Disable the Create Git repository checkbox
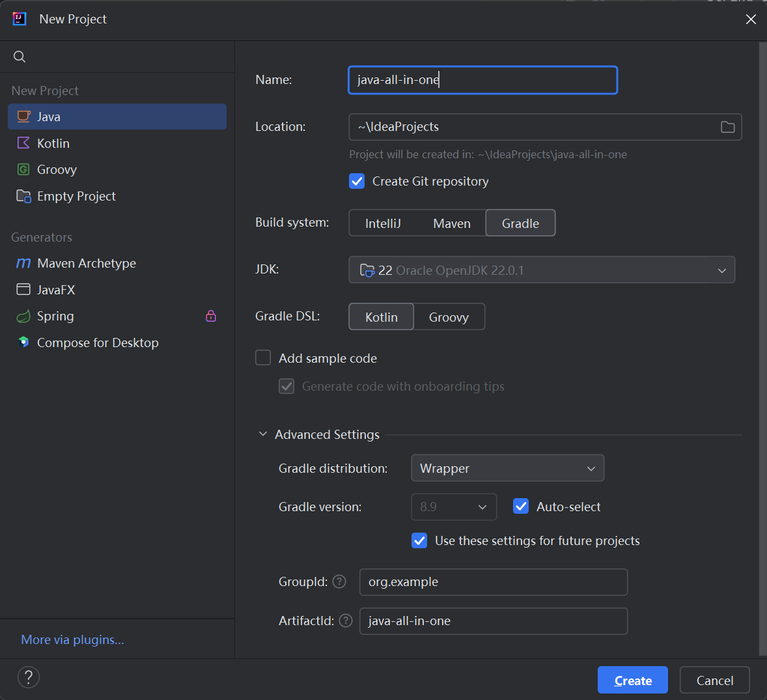This screenshot has width=767, height=700. [x=357, y=181]
